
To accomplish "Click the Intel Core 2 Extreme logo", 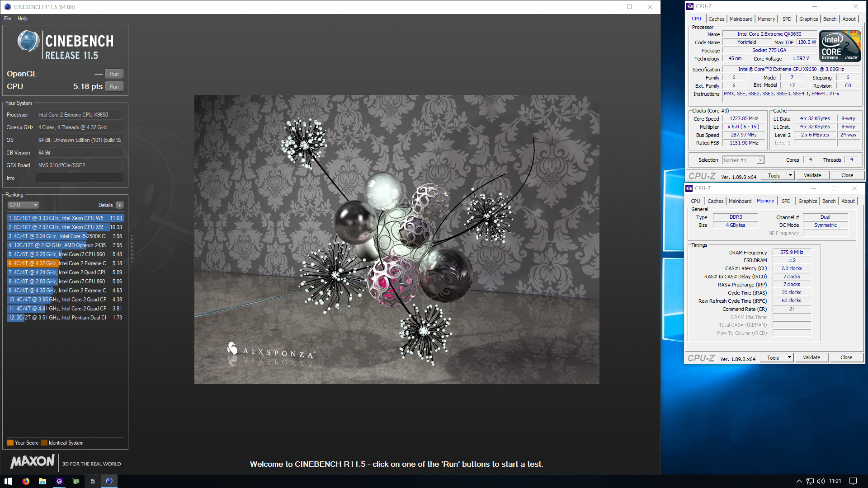I will pos(840,46).
